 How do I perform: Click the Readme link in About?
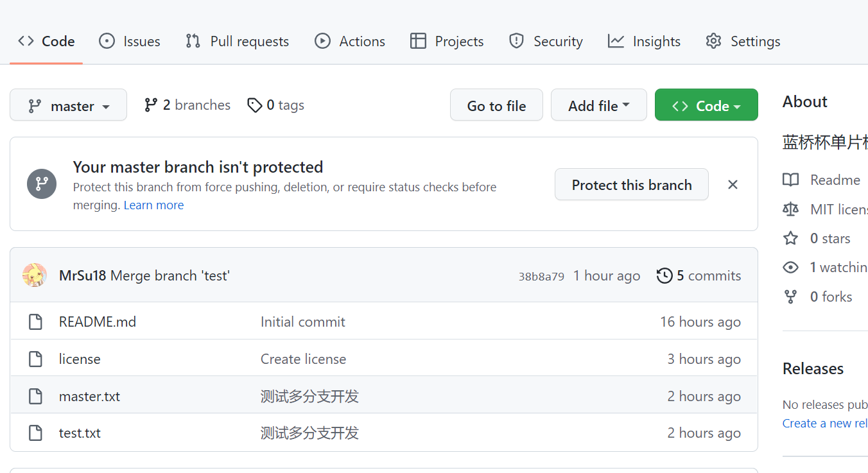835,180
